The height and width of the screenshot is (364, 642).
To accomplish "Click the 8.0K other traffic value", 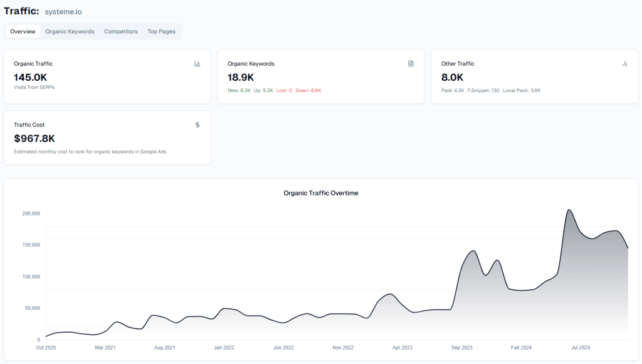I will coord(452,77).
